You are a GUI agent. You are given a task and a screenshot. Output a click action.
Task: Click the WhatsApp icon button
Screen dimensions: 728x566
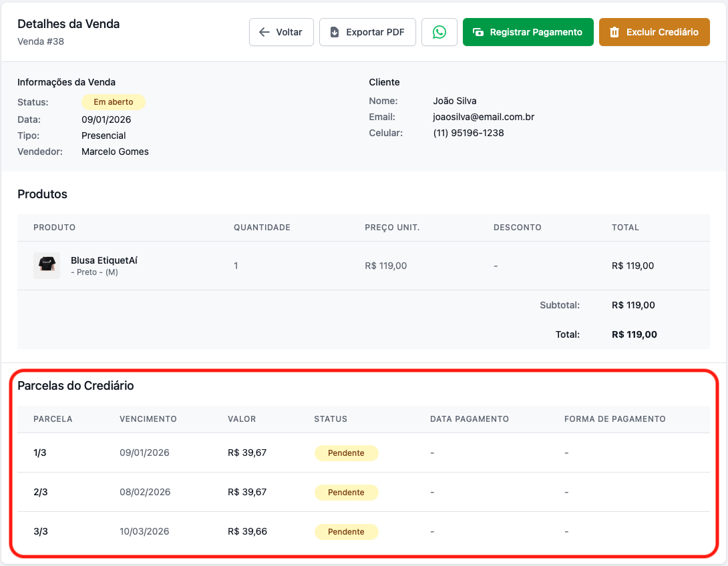pyautogui.click(x=439, y=32)
